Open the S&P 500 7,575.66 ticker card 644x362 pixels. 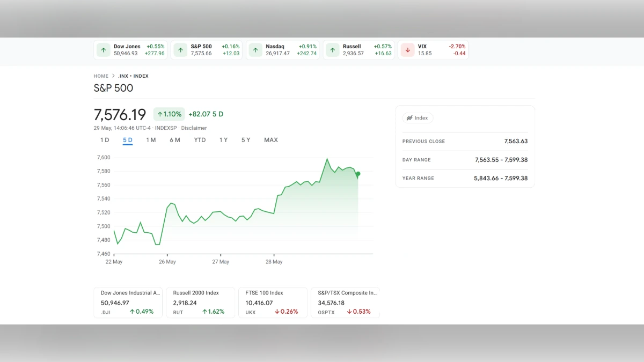[x=207, y=50]
